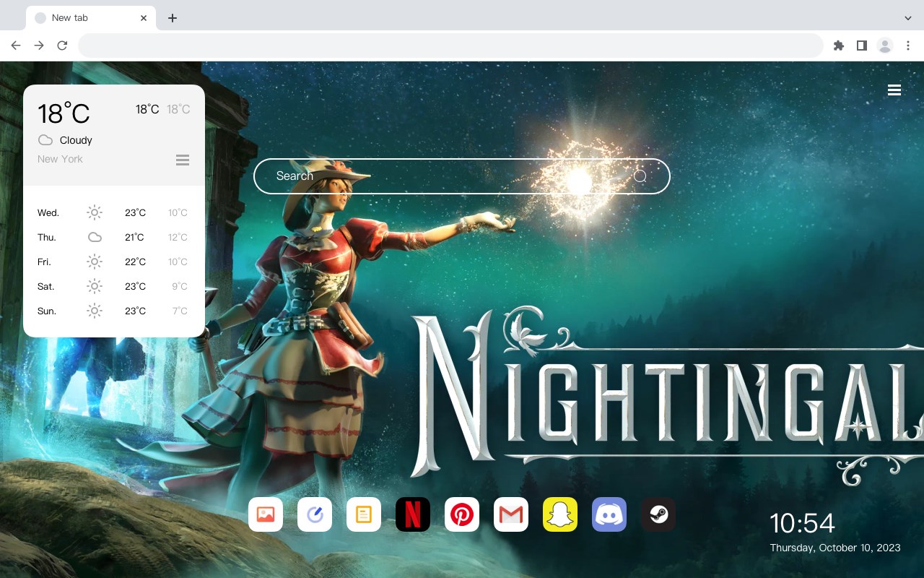924x578 pixels.
Task: Click Saturday's 9°C low temperature
Action: coord(180,286)
